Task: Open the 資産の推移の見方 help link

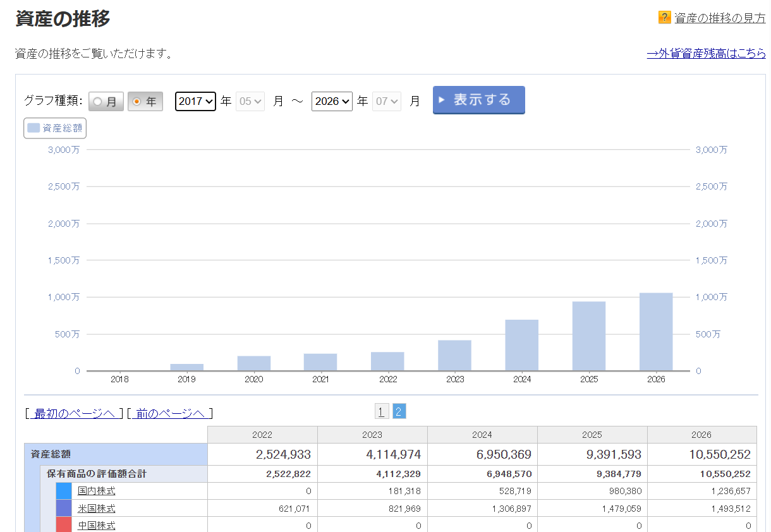Action: pos(720,18)
